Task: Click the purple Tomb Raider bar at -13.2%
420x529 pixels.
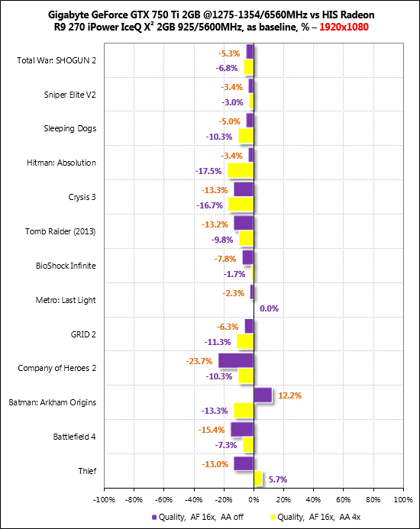Action: click(x=244, y=223)
